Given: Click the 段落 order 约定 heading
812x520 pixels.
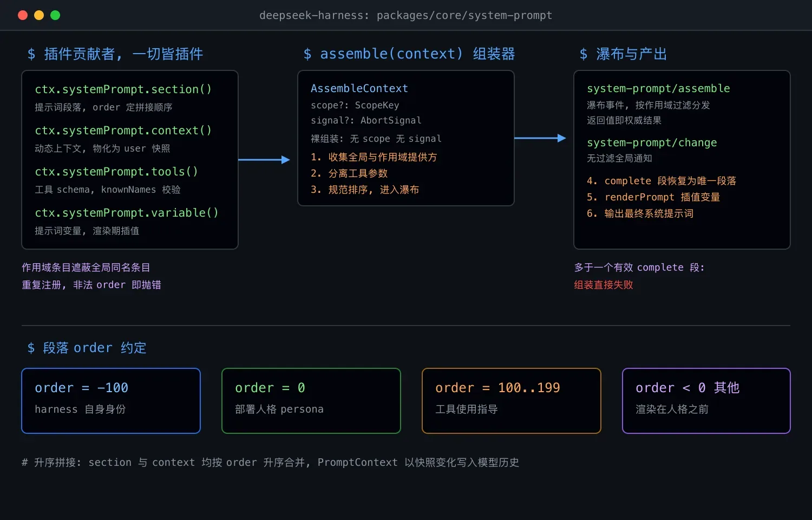Looking at the screenshot, I should (87, 348).
